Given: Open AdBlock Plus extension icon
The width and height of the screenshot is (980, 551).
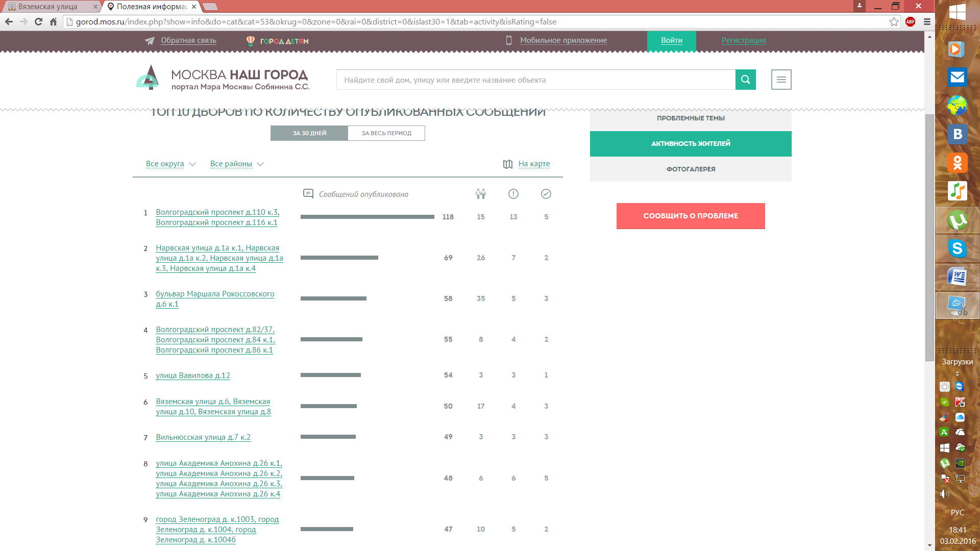Looking at the screenshot, I should click(x=910, y=21).
